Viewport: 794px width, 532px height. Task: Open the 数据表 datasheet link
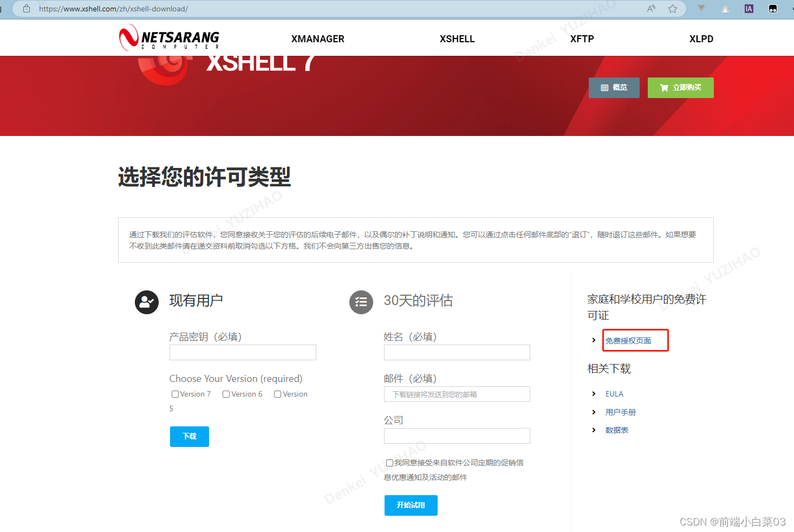(x=617, y=430)
